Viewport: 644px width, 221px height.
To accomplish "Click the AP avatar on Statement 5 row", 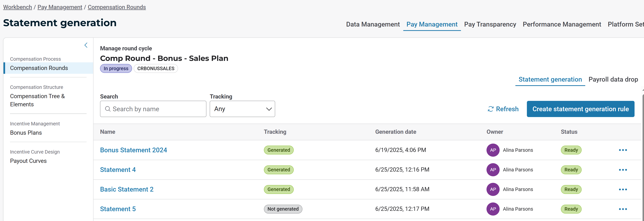I will pyautogui.click(x=493, y=209).
